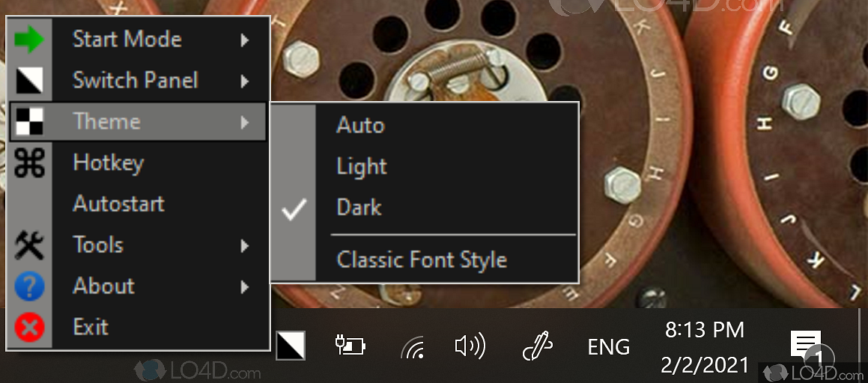Click the Exit menu label
Image resolution: width=868 pixels, height=383 pixels.
point(91,327)
